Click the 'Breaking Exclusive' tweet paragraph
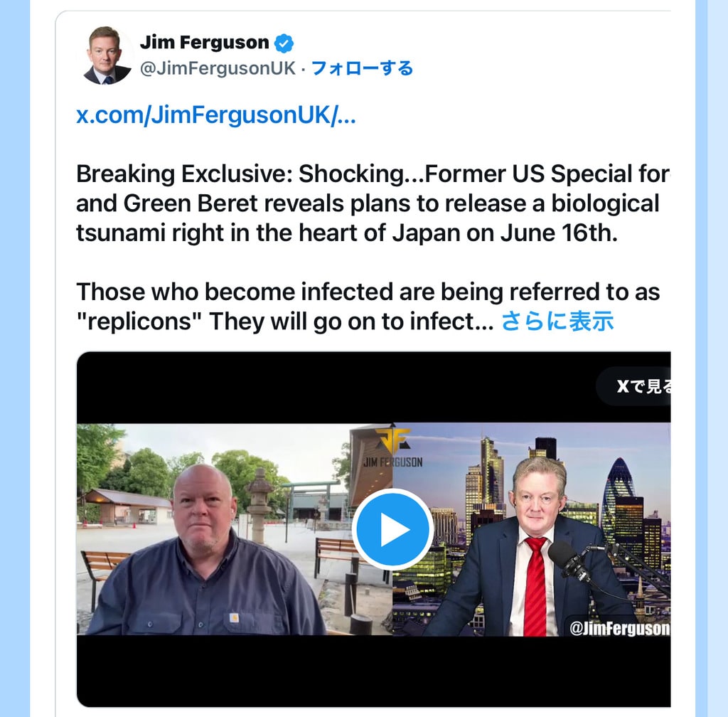The width and height of the screenshot is (728, 717). click(x=373, y=203)
